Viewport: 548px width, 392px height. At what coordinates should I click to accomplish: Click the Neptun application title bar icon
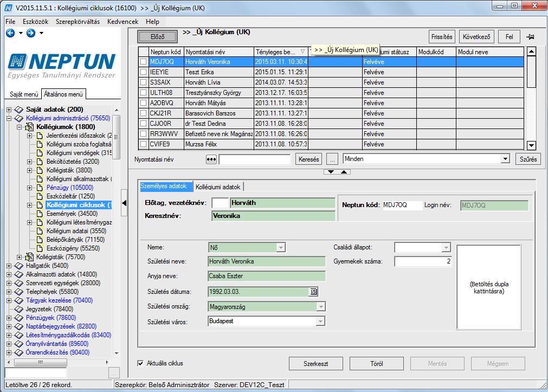point(8,8)
